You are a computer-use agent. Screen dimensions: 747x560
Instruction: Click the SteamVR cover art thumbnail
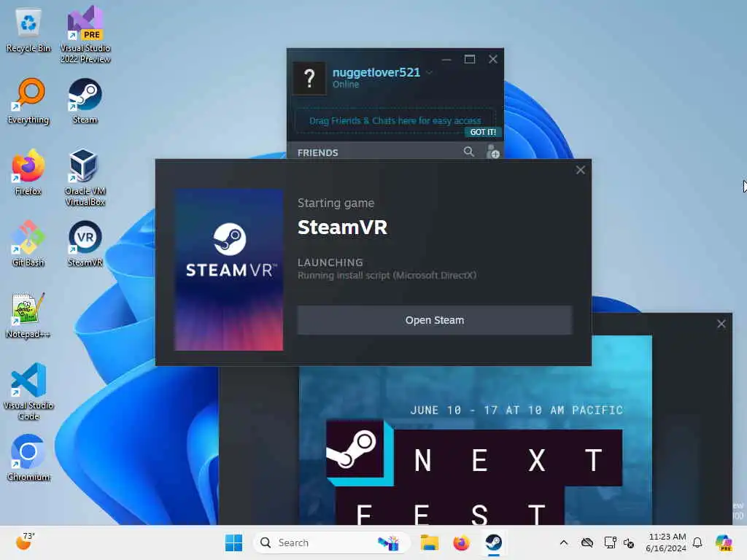click(228, 270)
